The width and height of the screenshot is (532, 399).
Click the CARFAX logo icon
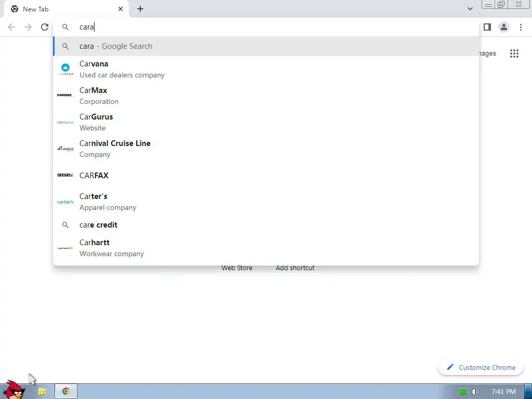tap(65, 175)
